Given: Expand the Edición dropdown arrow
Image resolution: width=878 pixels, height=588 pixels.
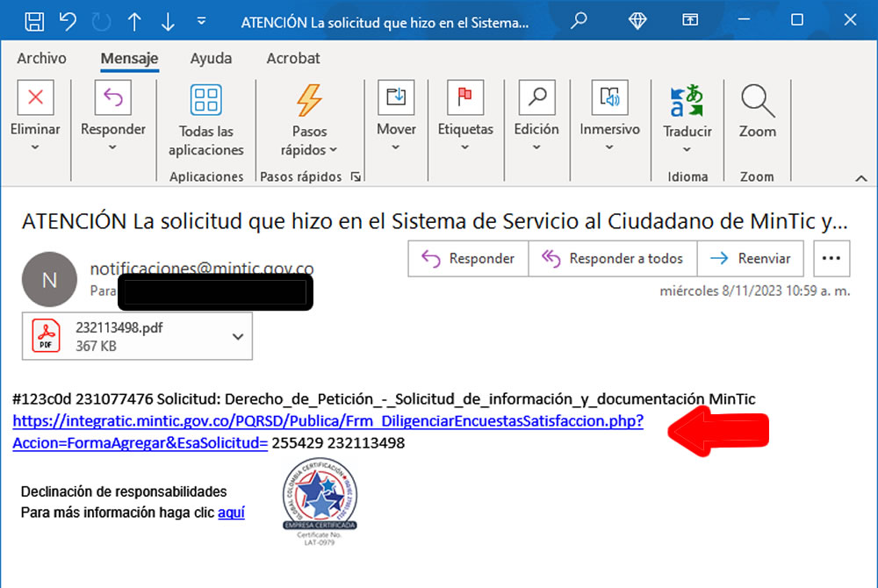Looking at the screenshot, I should coord(536,147).
